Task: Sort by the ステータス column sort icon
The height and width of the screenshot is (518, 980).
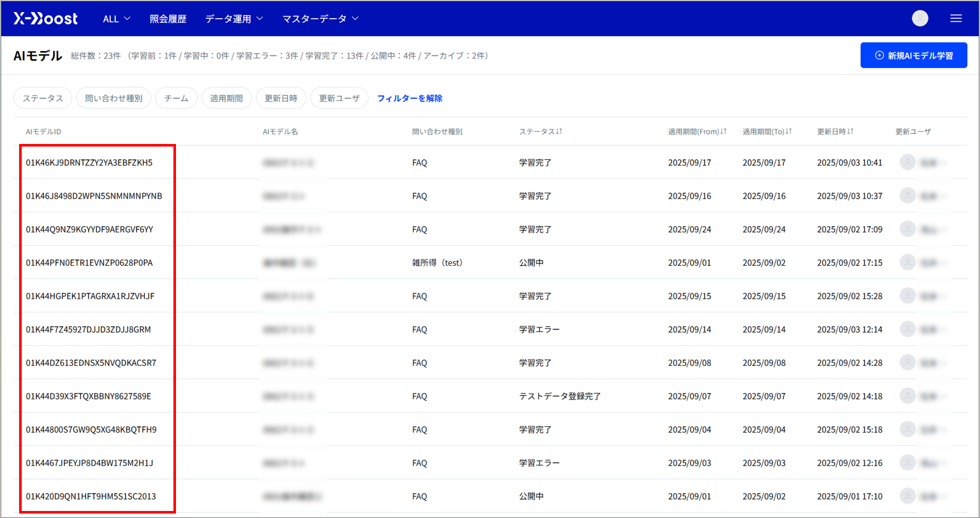Action: (559, 131)
